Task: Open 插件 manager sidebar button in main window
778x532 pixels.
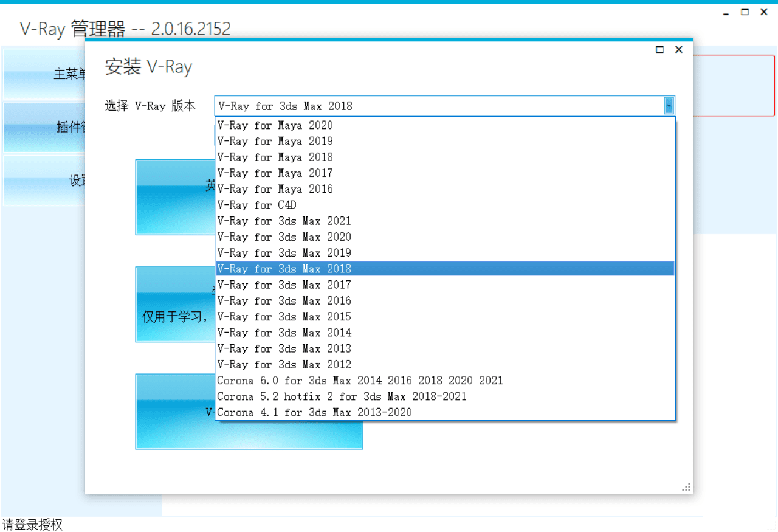Action: point(44,127)
